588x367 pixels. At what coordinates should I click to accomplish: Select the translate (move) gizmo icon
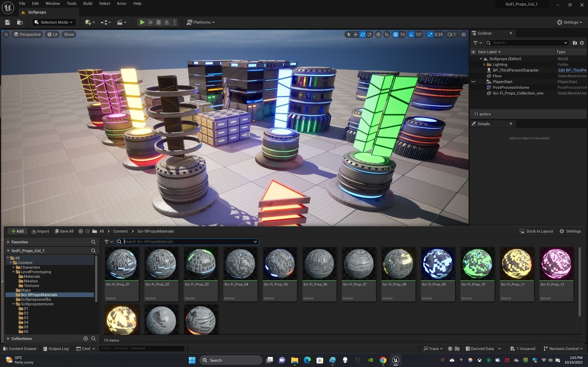pyautogui.click(x=356, y=34)
